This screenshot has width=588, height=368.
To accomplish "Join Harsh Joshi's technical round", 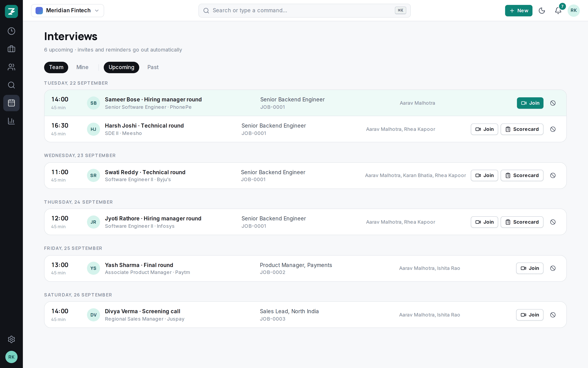I will (484, 129).
